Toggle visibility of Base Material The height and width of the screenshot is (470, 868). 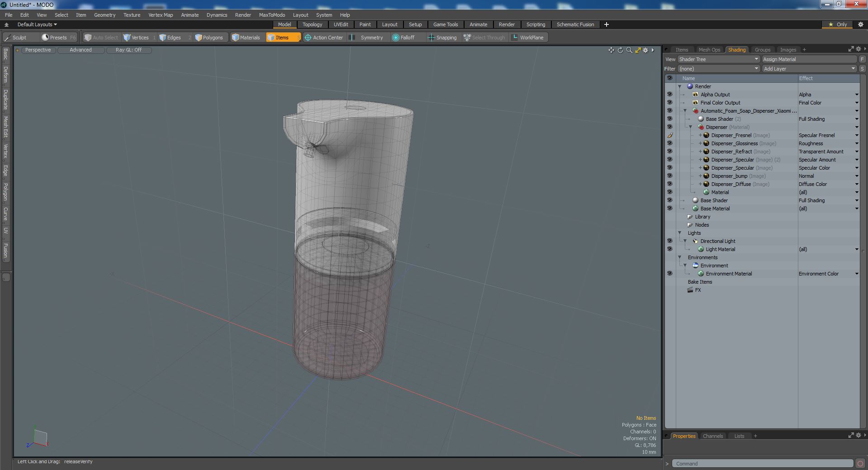point(669,209)
